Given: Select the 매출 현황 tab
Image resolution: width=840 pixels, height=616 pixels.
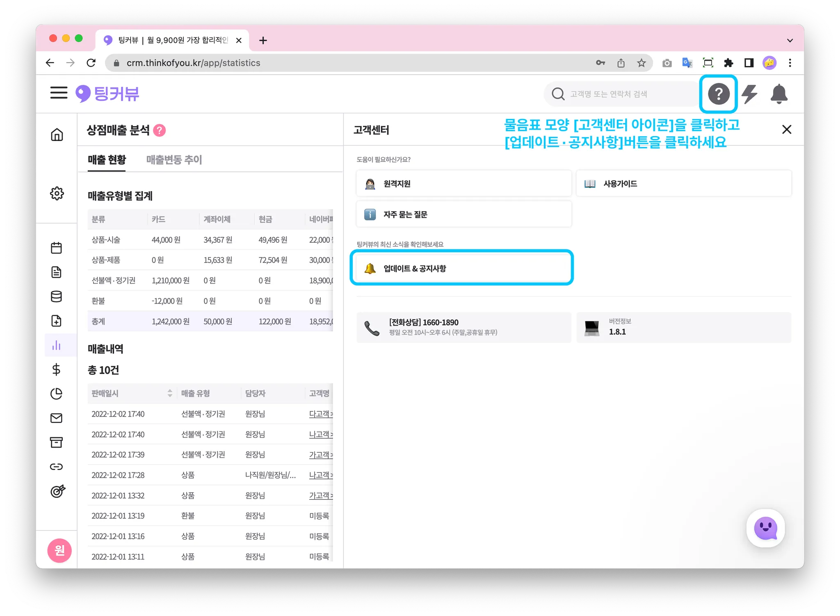Looking at the screenshot, I should pos(107,160).
